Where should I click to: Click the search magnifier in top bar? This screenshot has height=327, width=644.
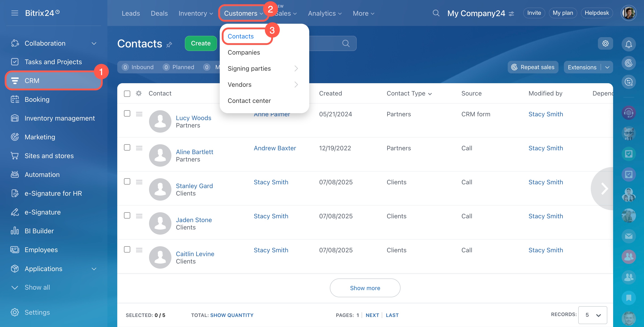click(x=436, y=13)
